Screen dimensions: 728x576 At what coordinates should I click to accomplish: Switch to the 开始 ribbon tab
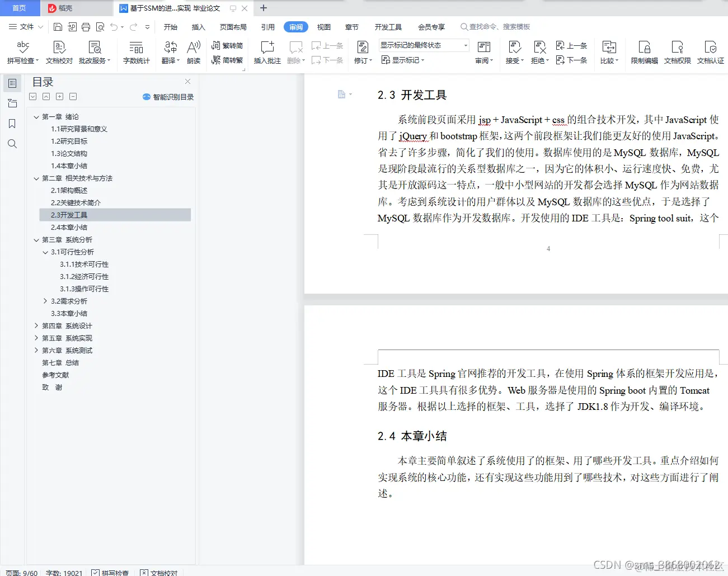point(170,26)
